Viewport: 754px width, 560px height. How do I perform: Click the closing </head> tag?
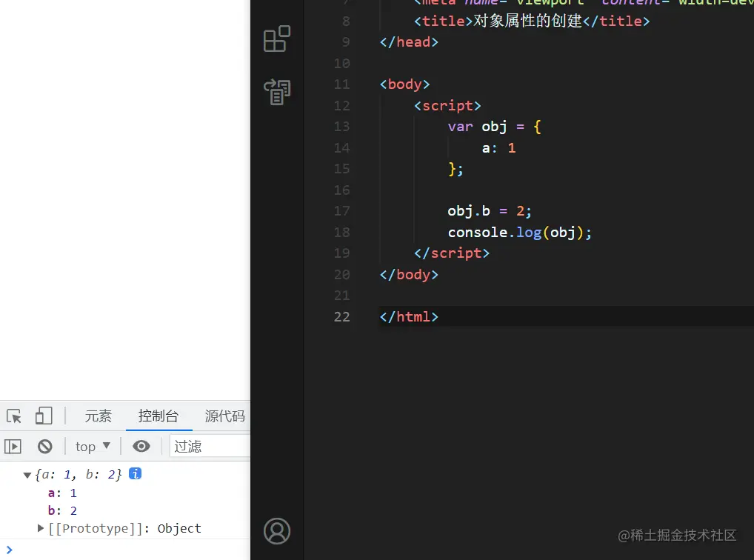click(409, 42)
